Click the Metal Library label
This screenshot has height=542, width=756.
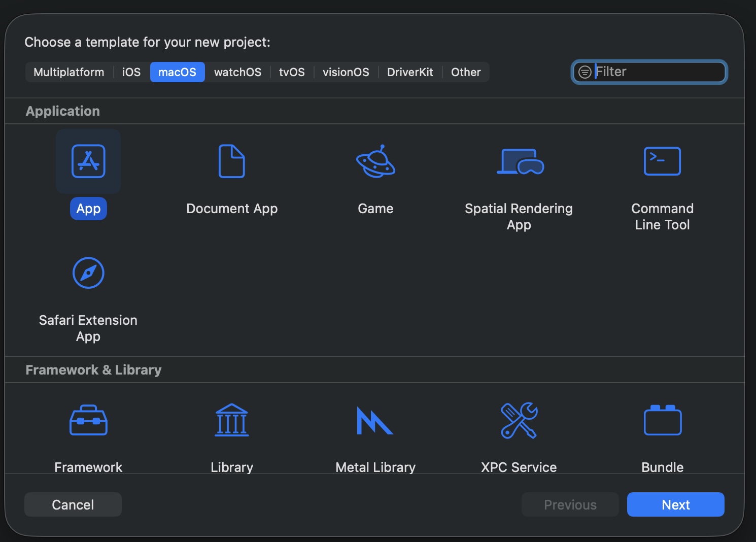(x=375, y=467)
